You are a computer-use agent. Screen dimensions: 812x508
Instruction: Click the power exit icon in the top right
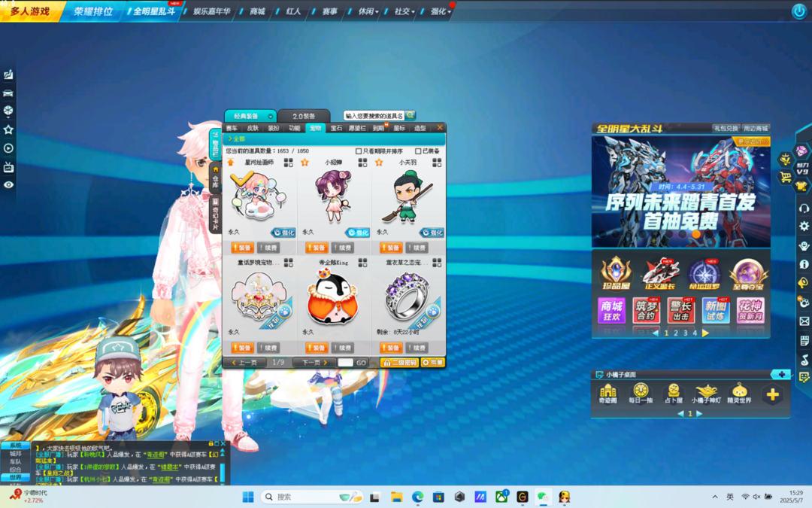coord(799,11)
